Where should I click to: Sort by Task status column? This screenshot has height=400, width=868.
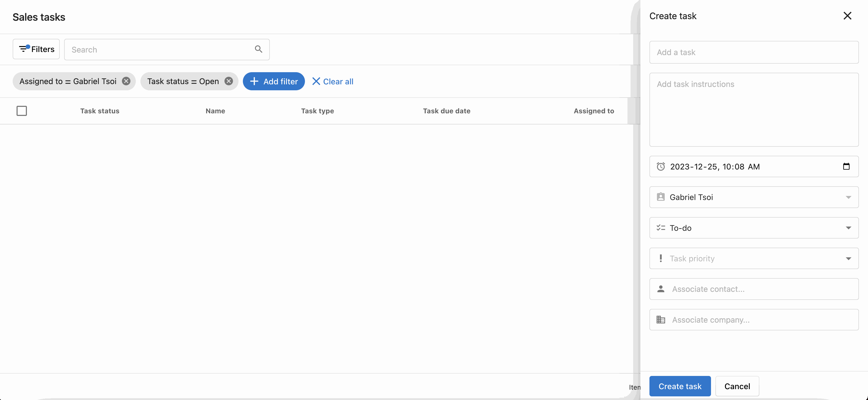point(100,111)
